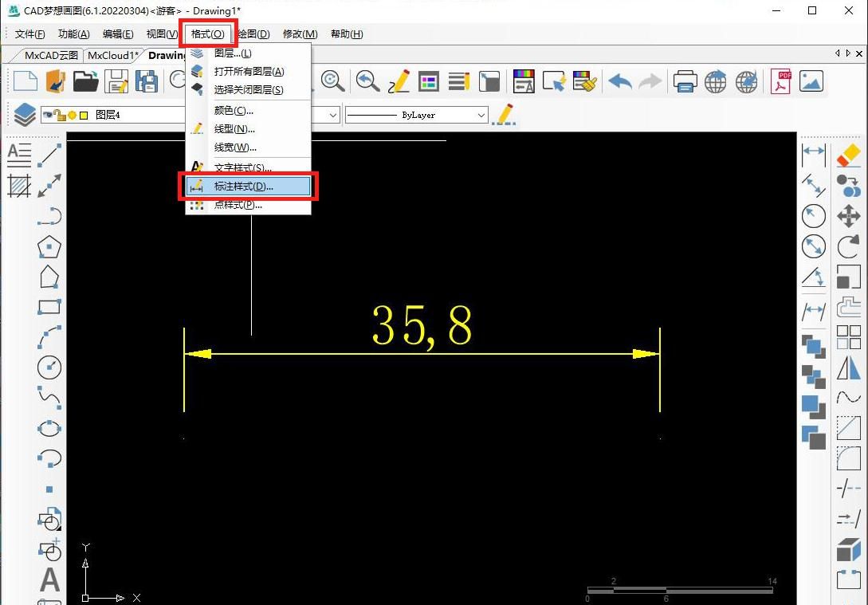Image resolution: width=868 pixels, height=605 pixels.
Task: Open the 文件(F) menu
Action: 30,34
